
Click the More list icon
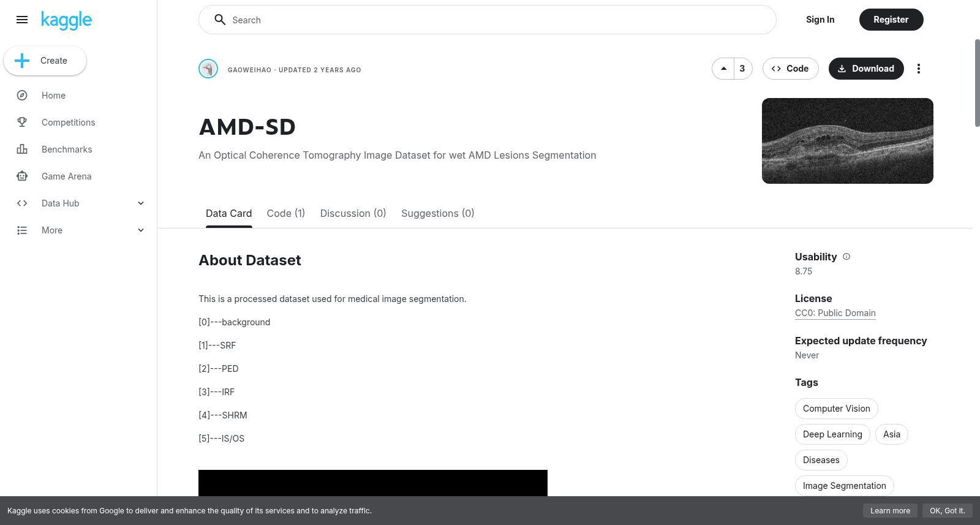(22, 230)
